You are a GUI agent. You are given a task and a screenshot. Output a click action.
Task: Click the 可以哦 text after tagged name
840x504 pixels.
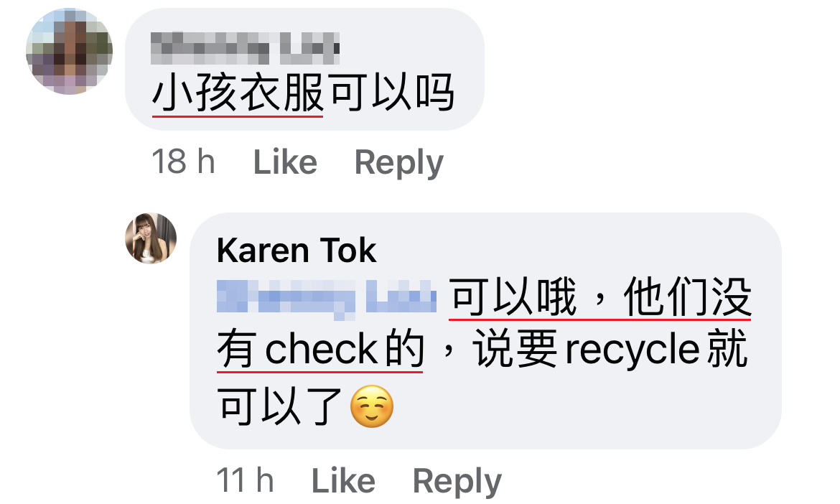(513, 297)
